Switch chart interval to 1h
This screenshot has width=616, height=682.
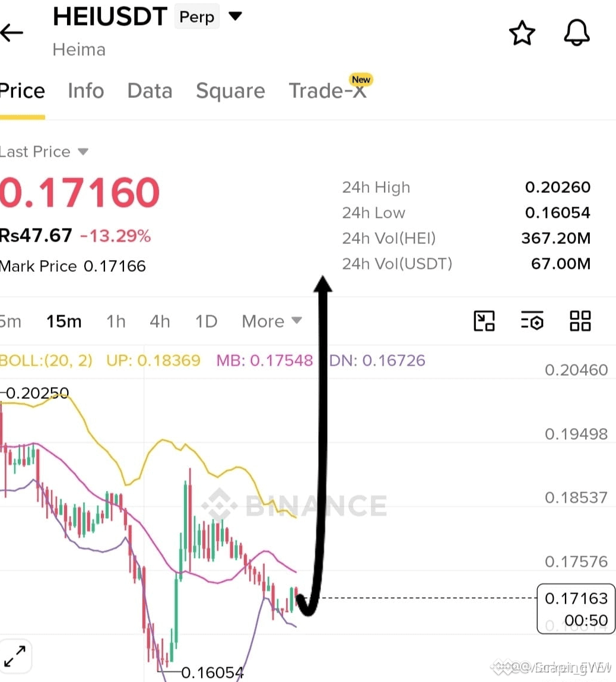click(x=116, y=322)
